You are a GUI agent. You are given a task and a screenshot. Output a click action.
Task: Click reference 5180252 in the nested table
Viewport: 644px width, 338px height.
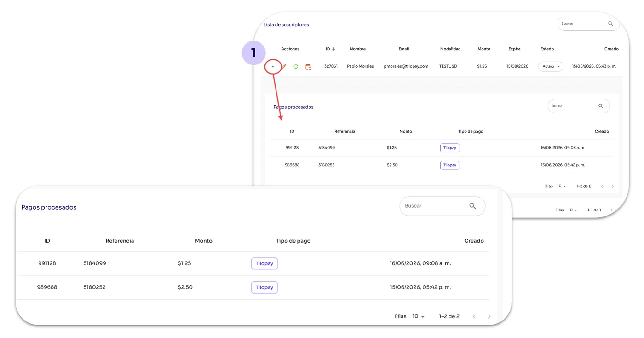[x=327, y=165]
